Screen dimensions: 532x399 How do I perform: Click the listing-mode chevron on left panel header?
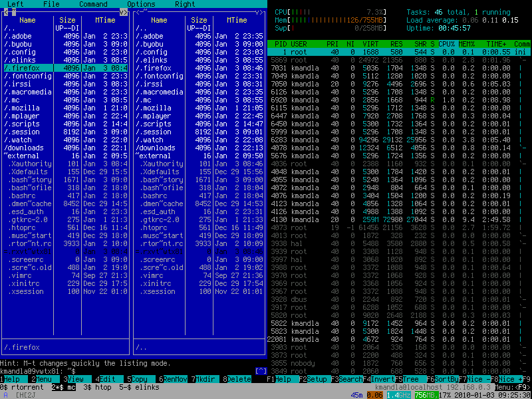point(124,11)
